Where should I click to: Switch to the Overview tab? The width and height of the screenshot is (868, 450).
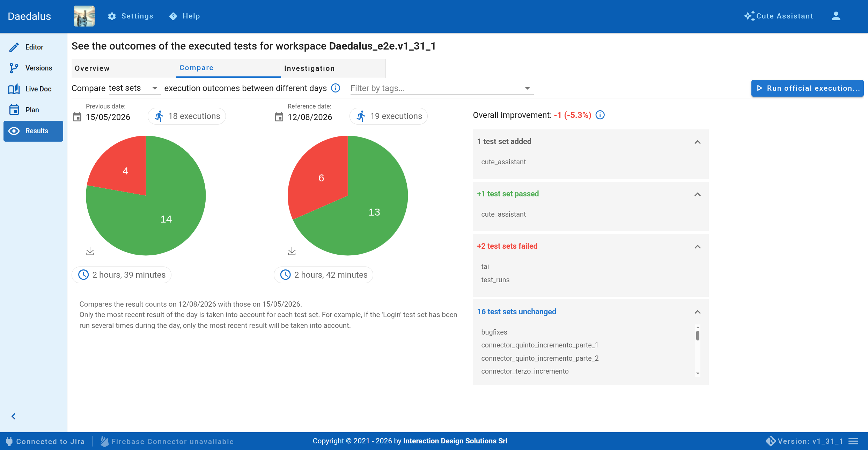(x=124, y=68)
